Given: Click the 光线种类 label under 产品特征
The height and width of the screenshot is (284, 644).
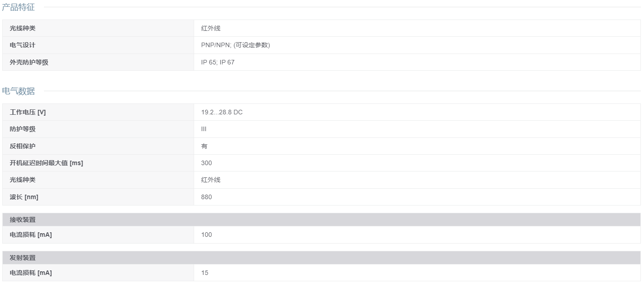Looking at the screenshot, I should (x=23, y=28).
